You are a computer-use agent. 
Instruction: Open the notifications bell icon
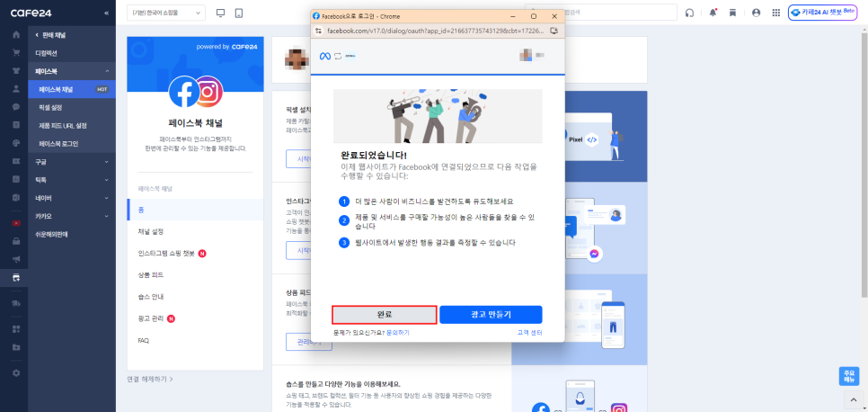pos(713,13)
